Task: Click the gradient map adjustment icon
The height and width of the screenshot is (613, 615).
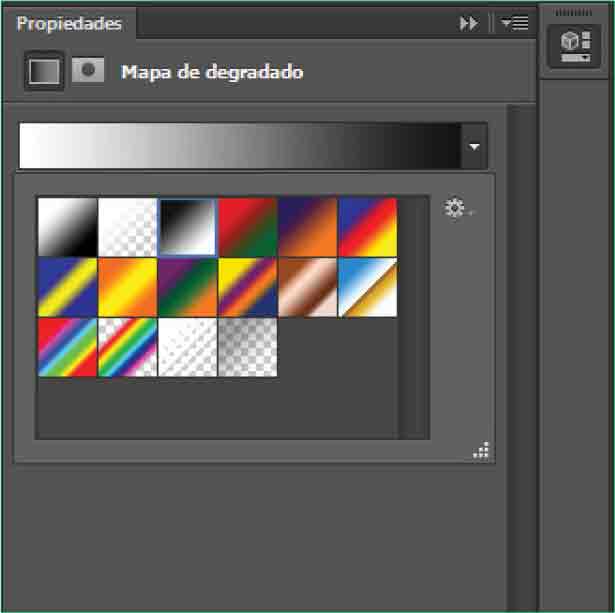Action: tap(43, 71)
